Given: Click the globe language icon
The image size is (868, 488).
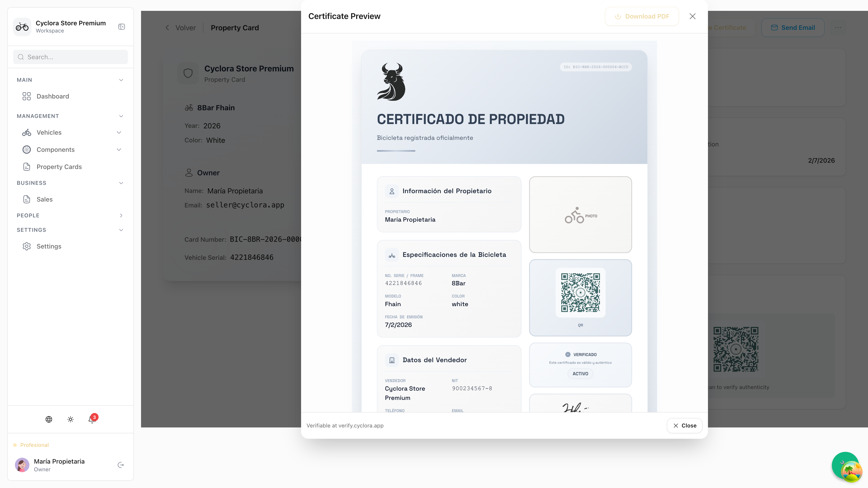Looking at the screenshot, I should 49,419.
